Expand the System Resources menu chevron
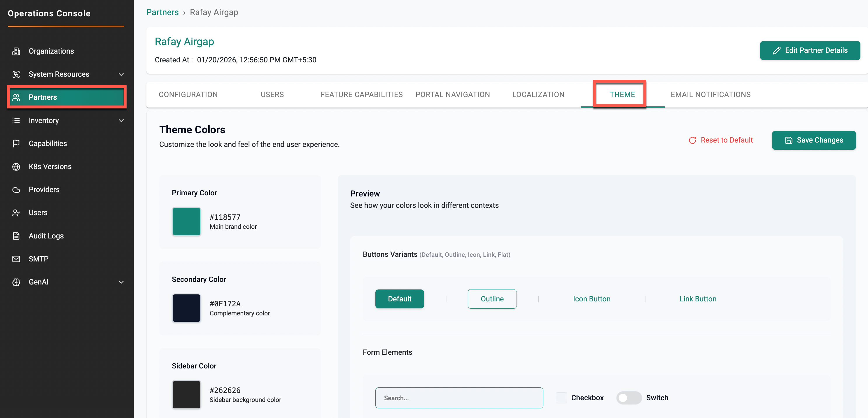The image size is (868, 418). (121, 74)
